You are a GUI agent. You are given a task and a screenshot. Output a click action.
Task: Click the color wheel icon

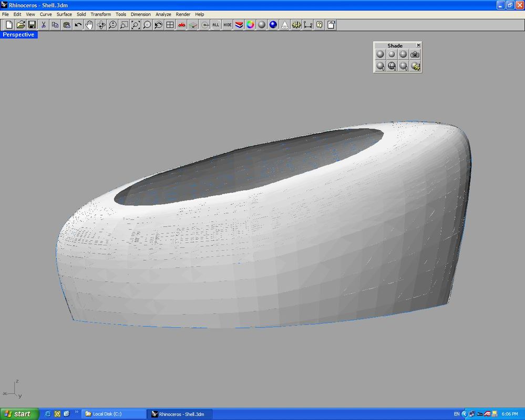pyautogui.click(x=250, y=25)
